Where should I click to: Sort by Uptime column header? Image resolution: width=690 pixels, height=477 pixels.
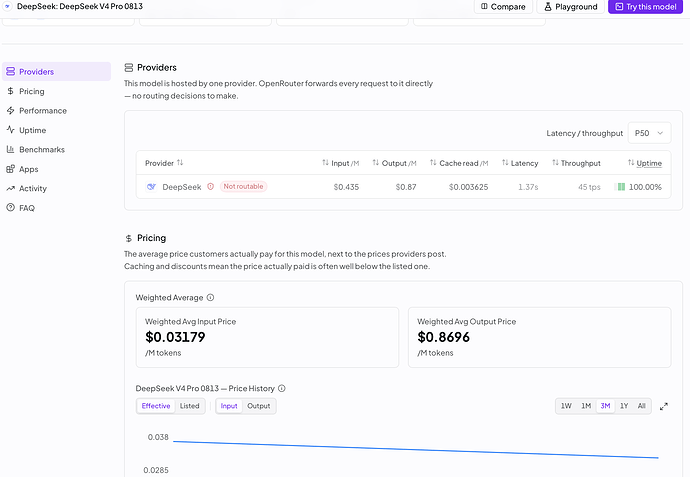pos(645,163)
